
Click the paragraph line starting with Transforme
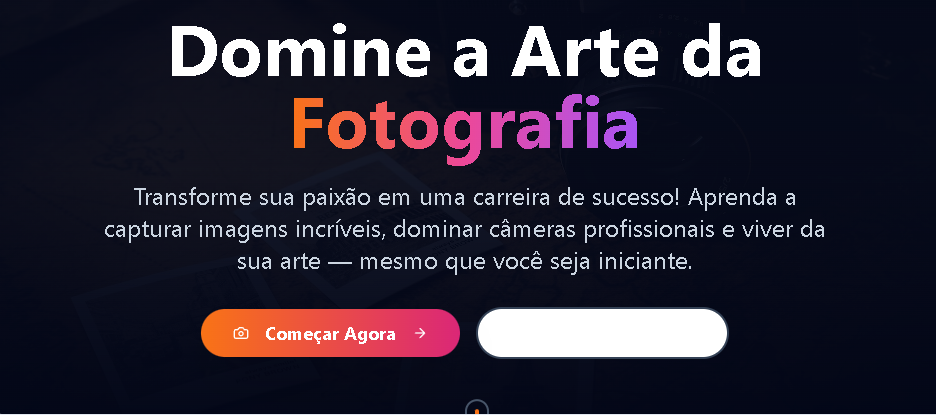pos(465,198)
